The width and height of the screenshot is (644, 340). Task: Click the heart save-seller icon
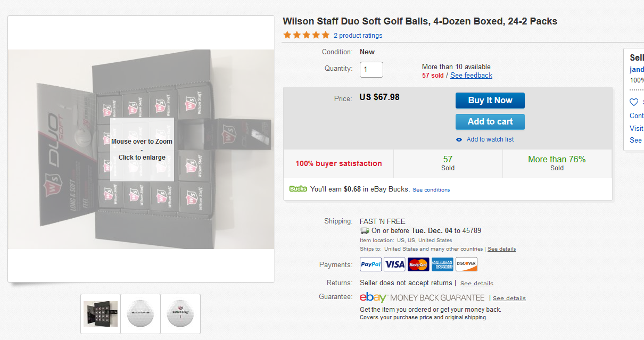coord(633,102)
